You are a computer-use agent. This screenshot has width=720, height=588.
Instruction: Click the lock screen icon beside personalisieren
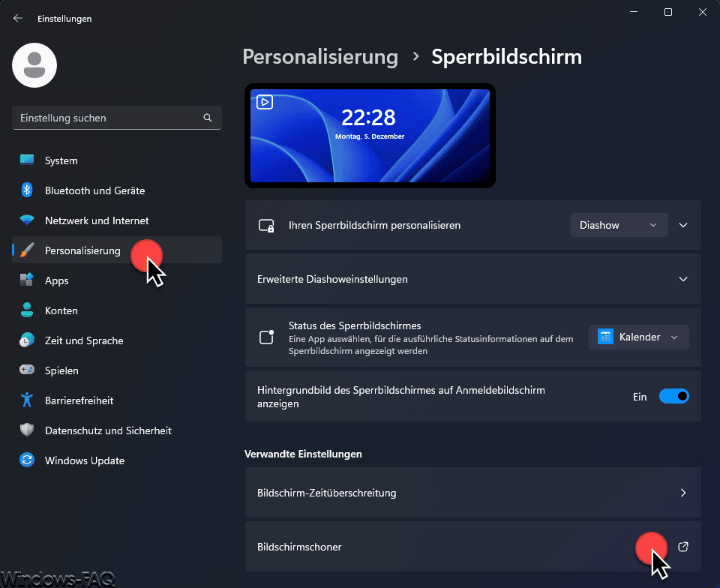266,226
